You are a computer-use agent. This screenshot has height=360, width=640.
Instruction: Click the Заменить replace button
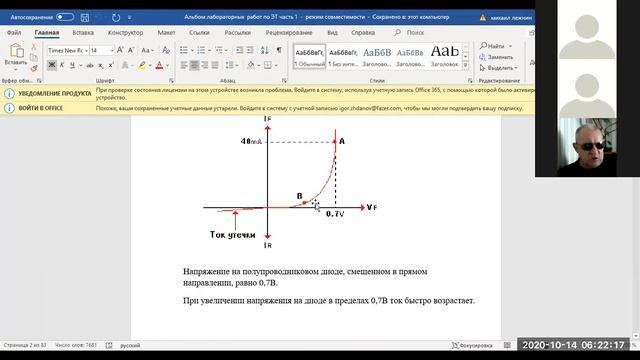[496, 57]
